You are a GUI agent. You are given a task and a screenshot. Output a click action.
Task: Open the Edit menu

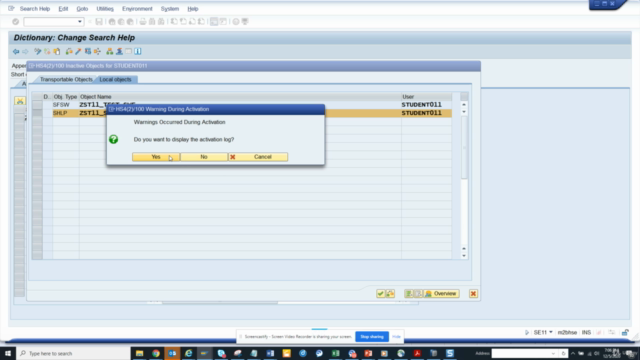[63, 9]
